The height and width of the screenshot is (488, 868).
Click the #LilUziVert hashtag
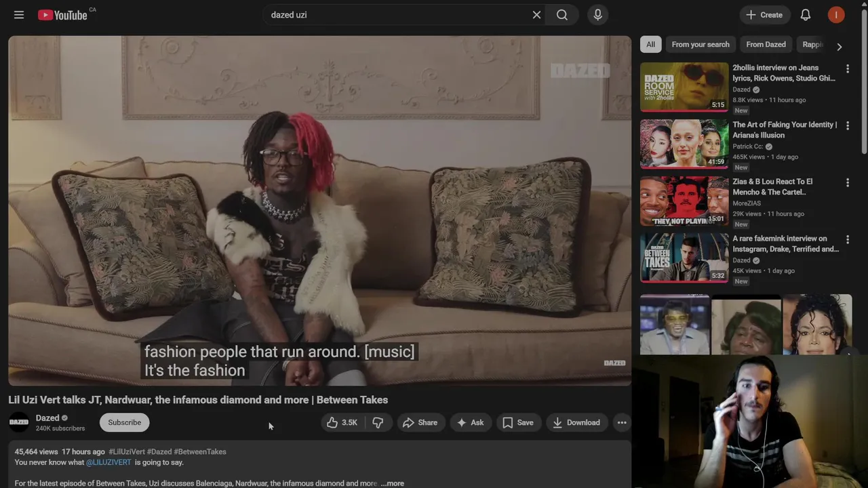126,451
